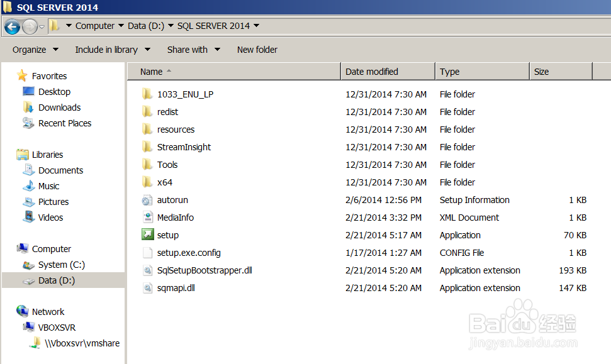Screen dimensions: 611x364
Task: Sort by the Size column header
Action: 561,72
